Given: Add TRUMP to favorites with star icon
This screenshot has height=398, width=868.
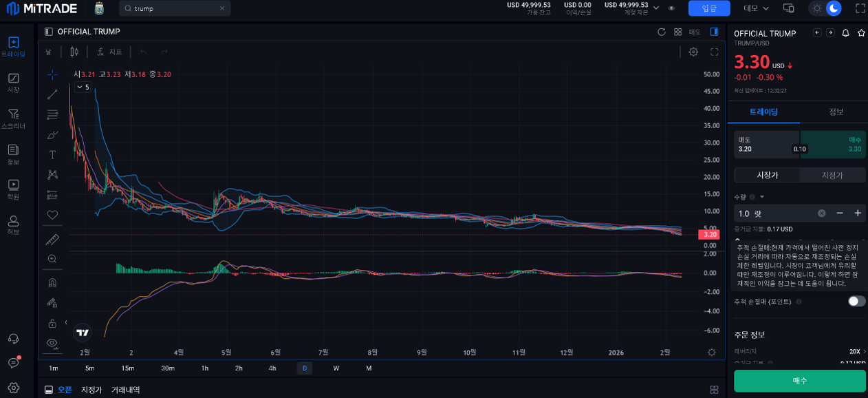Looking at the screenshot, I should coord(860,33).
